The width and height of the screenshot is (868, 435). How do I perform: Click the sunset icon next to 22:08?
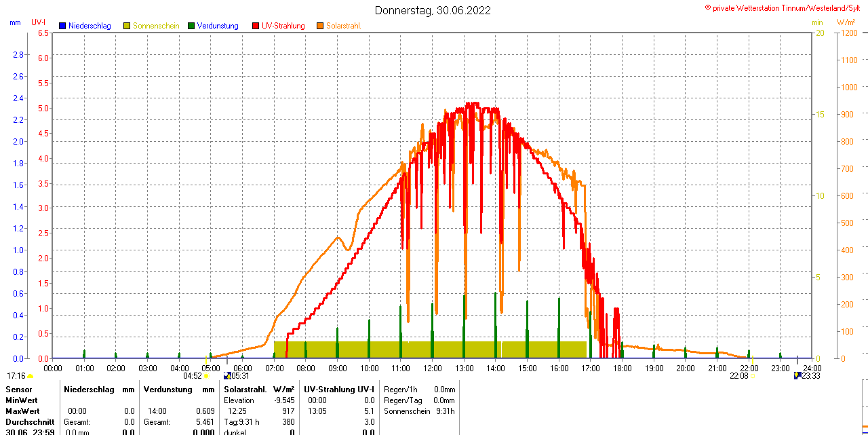[x=753, y=376]
